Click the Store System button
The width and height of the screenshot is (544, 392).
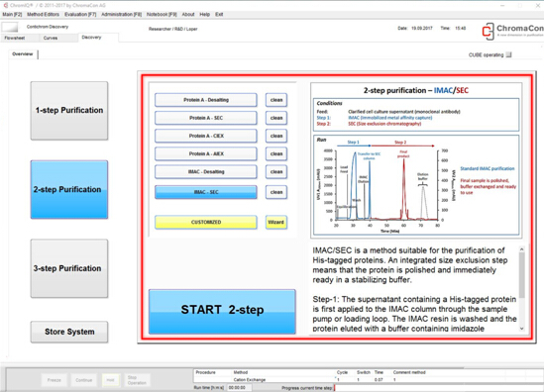[x=69, y=332]
